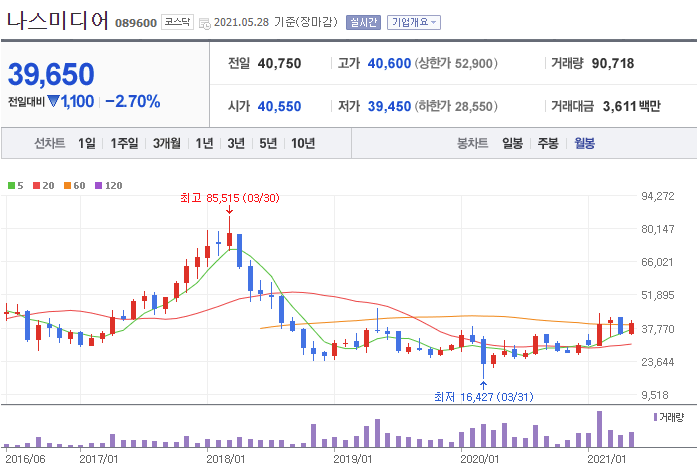
Task: Click the calendar clock icon beside the date
Action: [204, 24]
